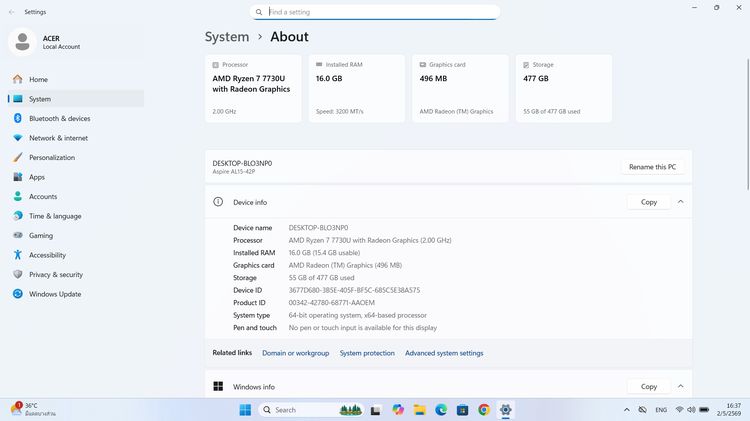
Task: Click the Find a setting search box
Action: (375, 12)
